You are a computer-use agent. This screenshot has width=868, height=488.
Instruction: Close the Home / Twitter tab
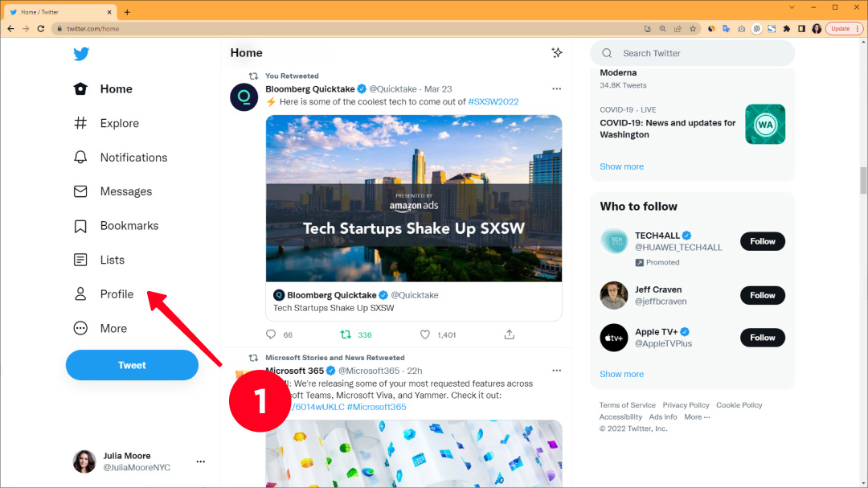[109, 12]
